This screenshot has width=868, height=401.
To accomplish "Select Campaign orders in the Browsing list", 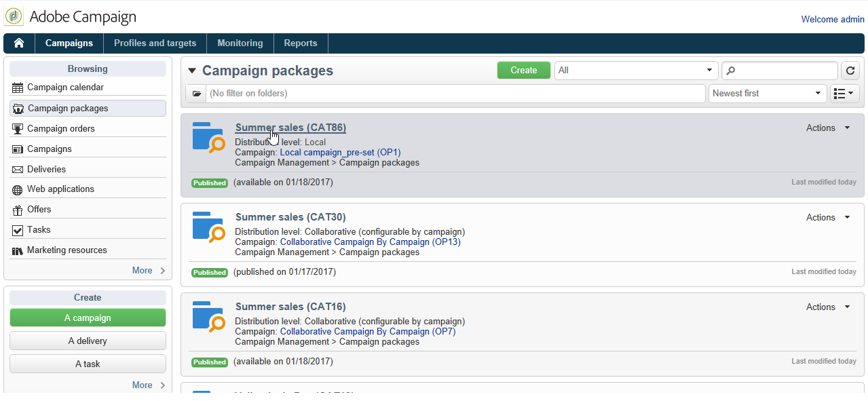I will tap(61, 129).
